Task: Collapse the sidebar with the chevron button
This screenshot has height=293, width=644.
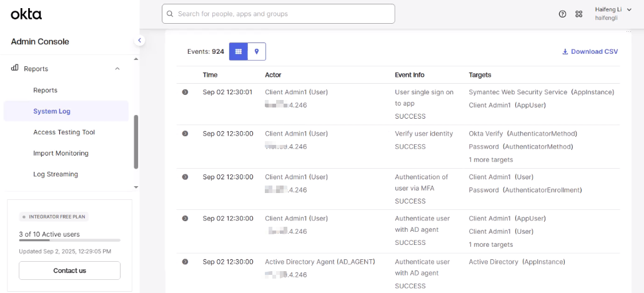Action: point(139,40)
